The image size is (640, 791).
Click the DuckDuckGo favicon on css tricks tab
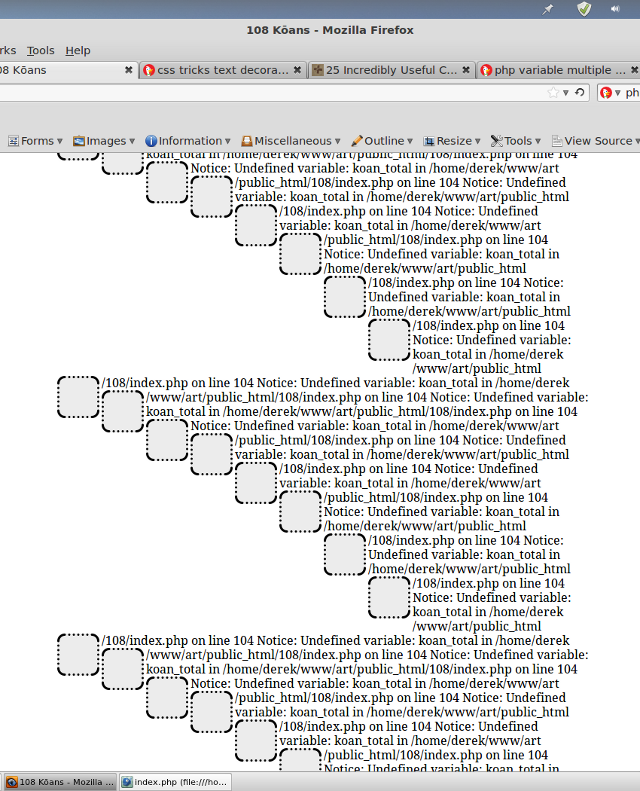pos(149,70)
